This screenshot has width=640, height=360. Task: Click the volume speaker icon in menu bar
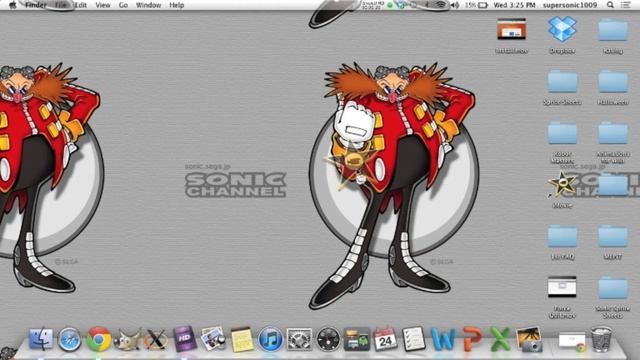[x=455, y=5]
